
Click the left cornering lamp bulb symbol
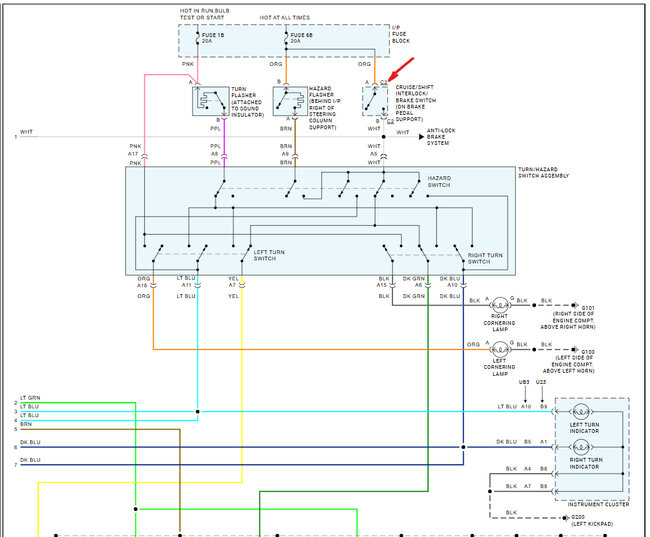pos(500,350)
